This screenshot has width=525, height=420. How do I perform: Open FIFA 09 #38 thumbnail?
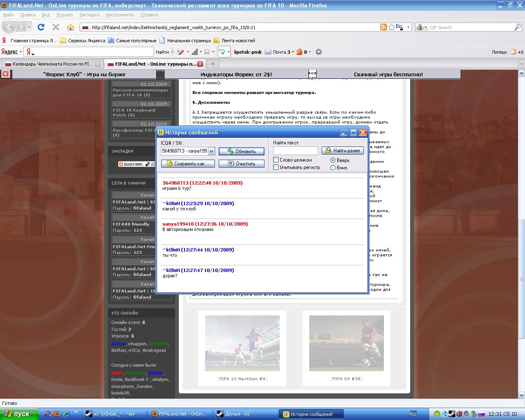(347, 343)
